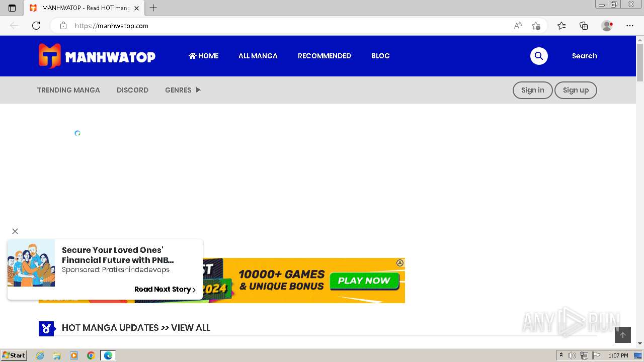Open Chrome from the taskbar
The height and width of the screenshot is (362, 644).
91,355
